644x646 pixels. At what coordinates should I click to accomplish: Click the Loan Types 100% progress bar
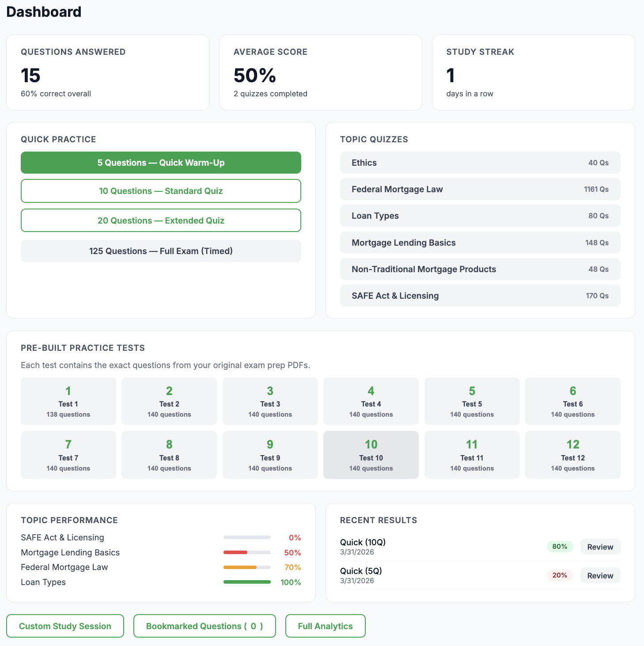tap(247, 582)
